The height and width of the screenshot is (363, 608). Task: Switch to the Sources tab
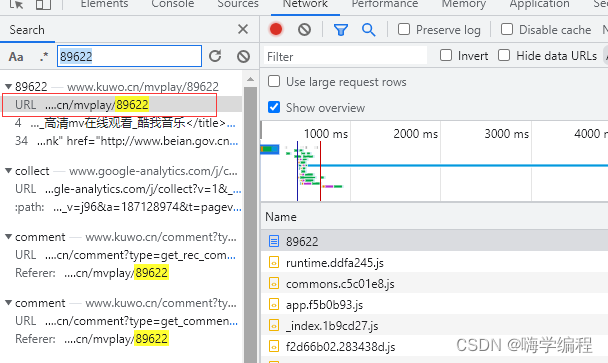[238, 4]
